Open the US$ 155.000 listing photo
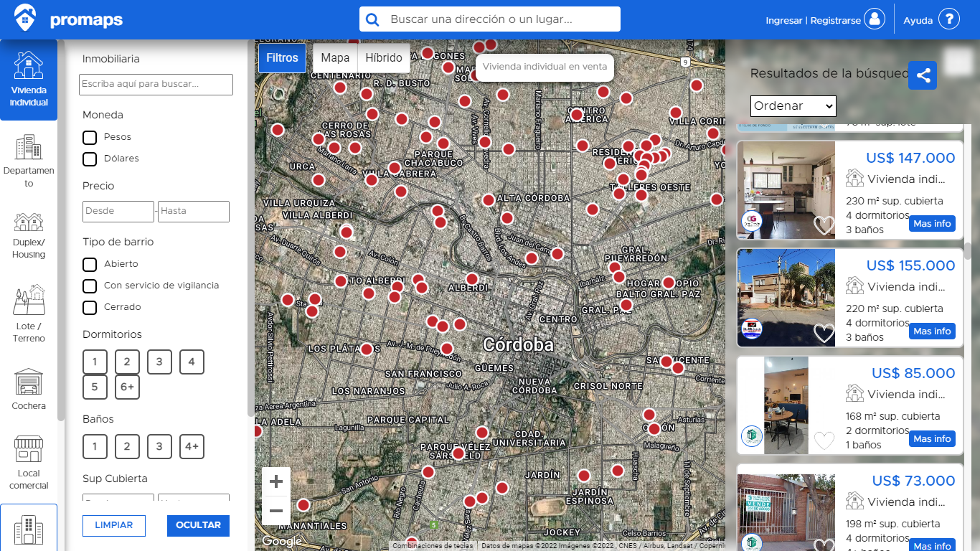This screenshot has height=551, width=980. pyautogui.click(x=786, y=298)
